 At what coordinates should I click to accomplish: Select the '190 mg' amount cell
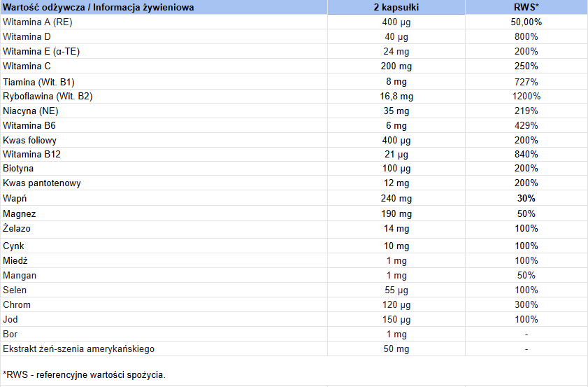click(x=396, y=214)
